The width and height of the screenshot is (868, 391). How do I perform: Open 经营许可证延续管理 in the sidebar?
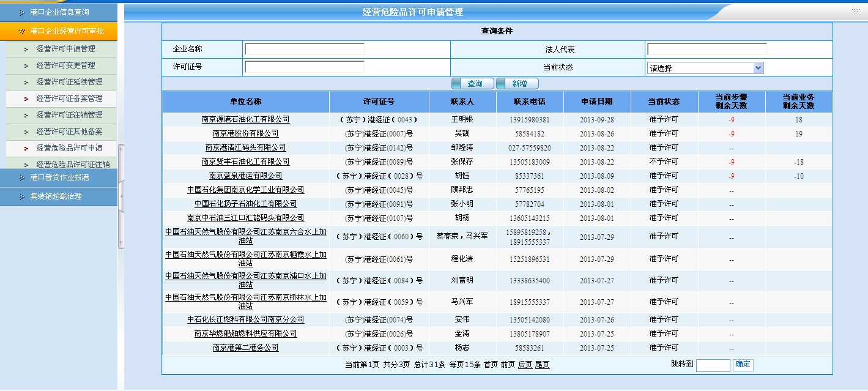coord(69,82)
